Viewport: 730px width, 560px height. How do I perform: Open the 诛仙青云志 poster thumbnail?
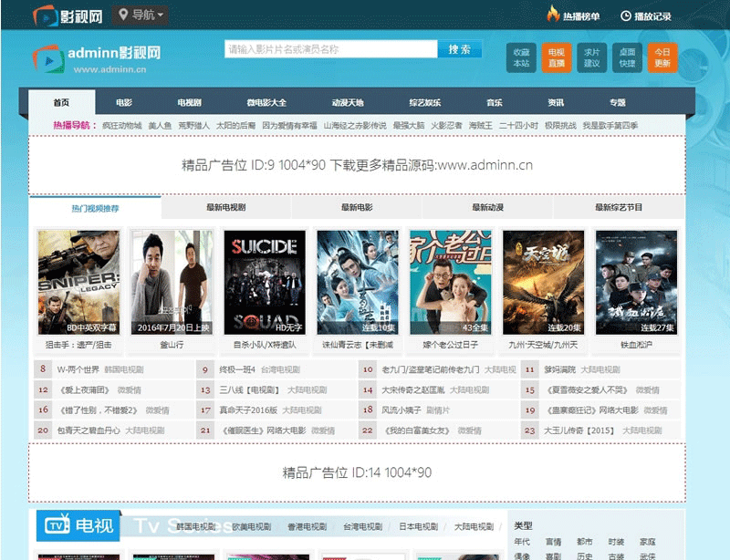(358, 283)
